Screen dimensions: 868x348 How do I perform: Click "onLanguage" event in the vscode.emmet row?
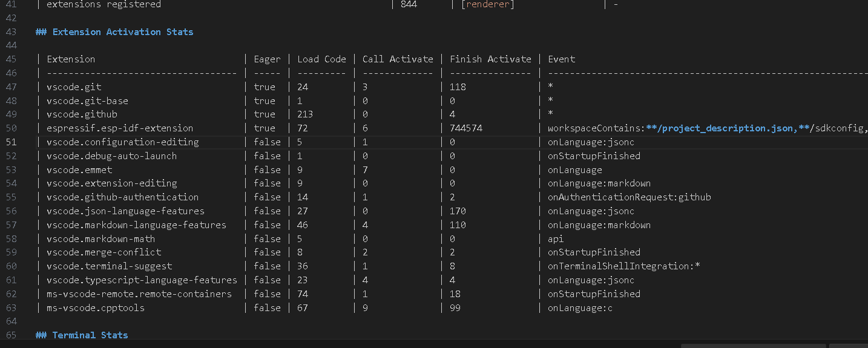tap(575, 169)
